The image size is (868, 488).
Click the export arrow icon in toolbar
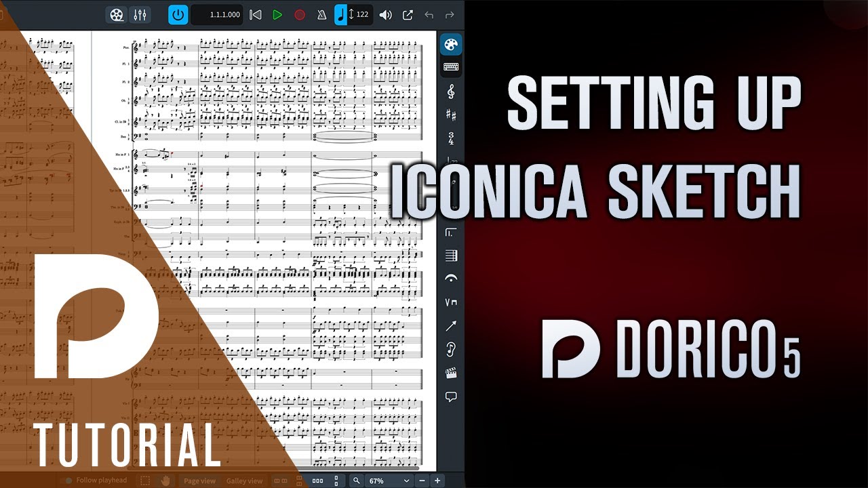coord(408,14)
